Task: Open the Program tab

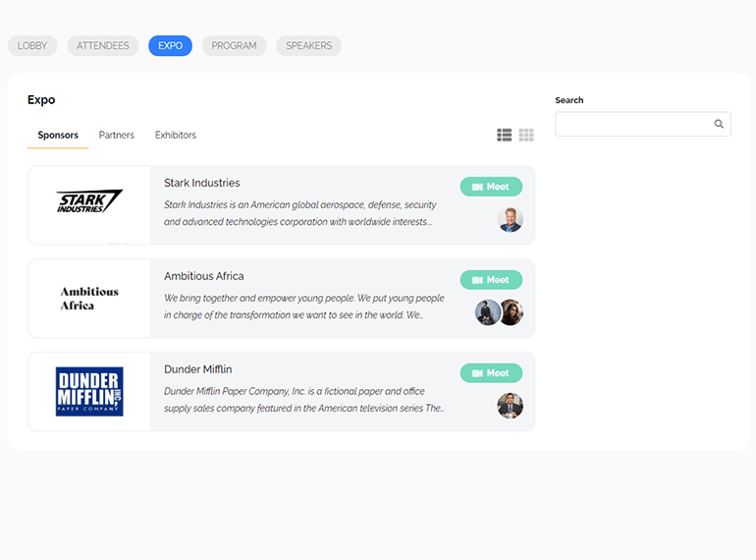Action: (234, 46)
